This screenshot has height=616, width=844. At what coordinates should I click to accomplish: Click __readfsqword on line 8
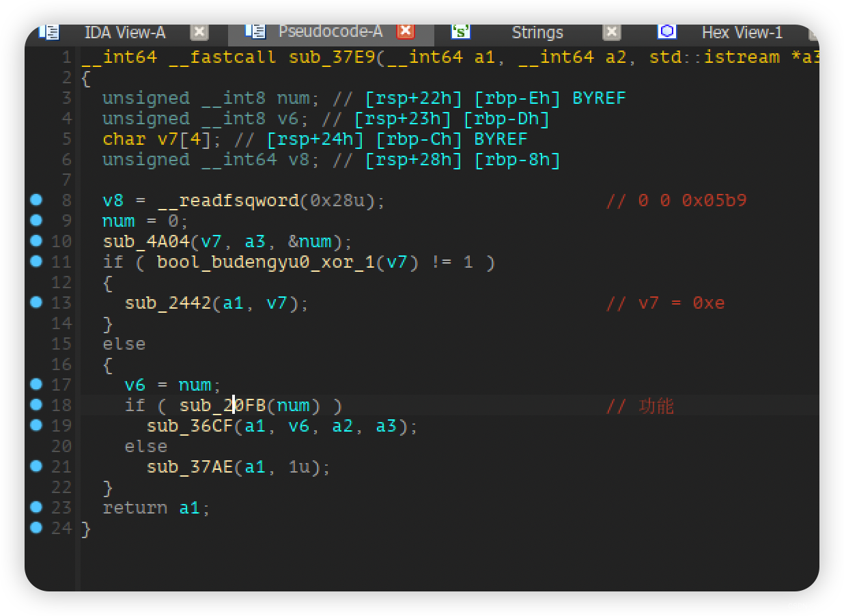228,200
